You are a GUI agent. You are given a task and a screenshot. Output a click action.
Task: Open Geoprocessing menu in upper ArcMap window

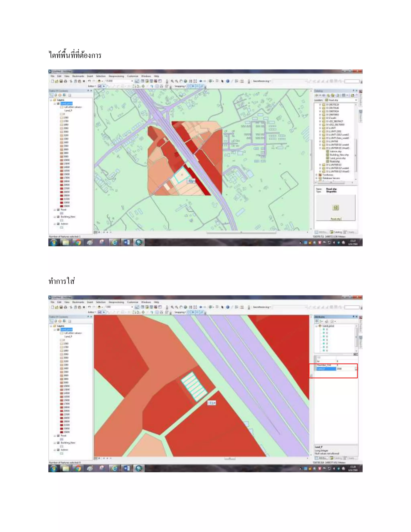point(116,76)
